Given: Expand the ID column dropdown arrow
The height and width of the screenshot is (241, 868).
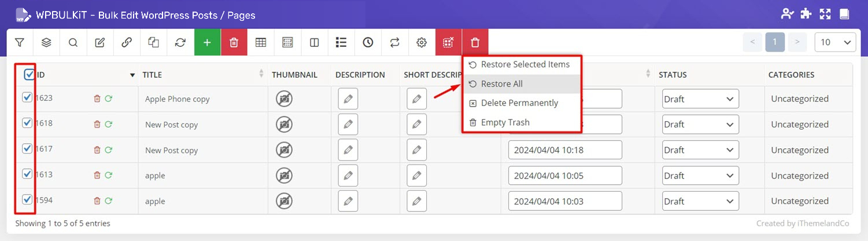Looking at the screenshot, I should point(132,75).
